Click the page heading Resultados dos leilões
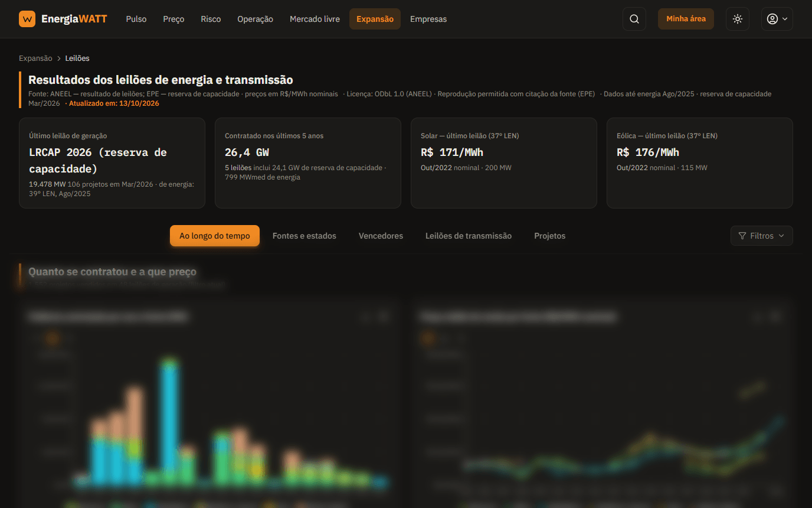 click(x=161, y=80)
